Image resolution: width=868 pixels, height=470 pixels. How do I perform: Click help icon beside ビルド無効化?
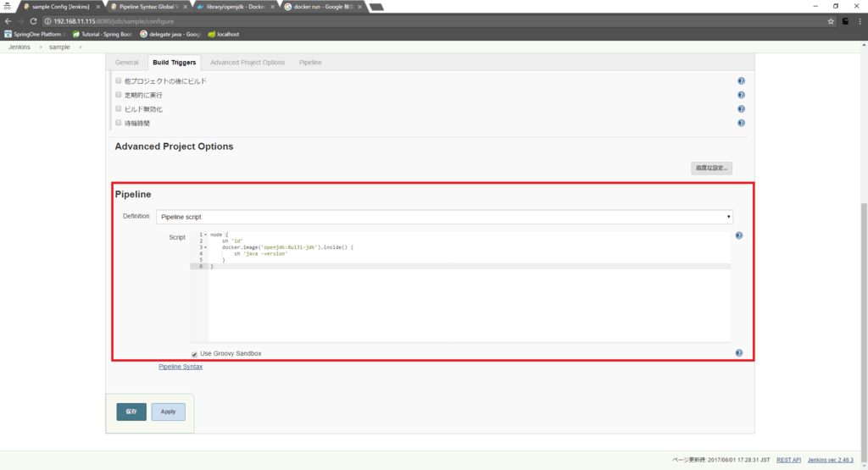pos(741,109)
